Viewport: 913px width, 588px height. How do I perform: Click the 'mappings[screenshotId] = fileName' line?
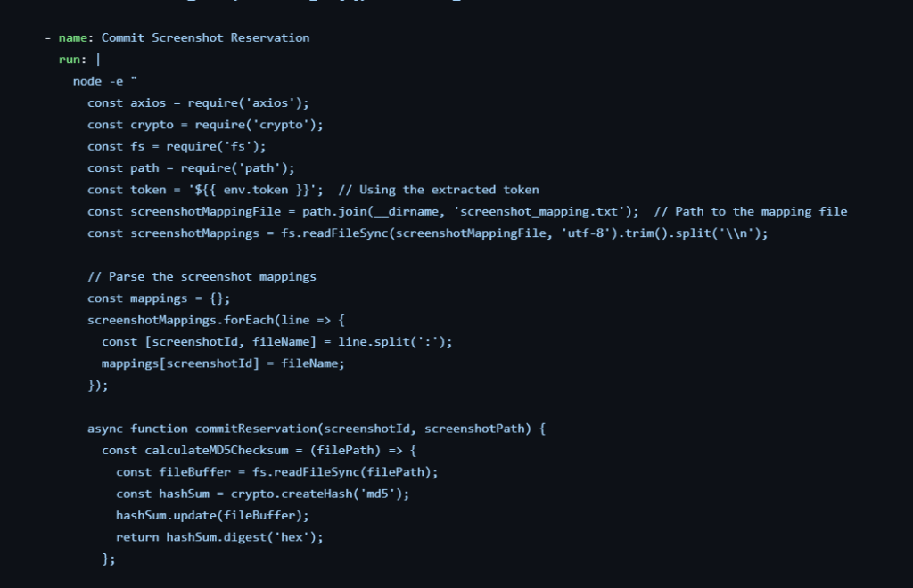click(x=223, y=363)
